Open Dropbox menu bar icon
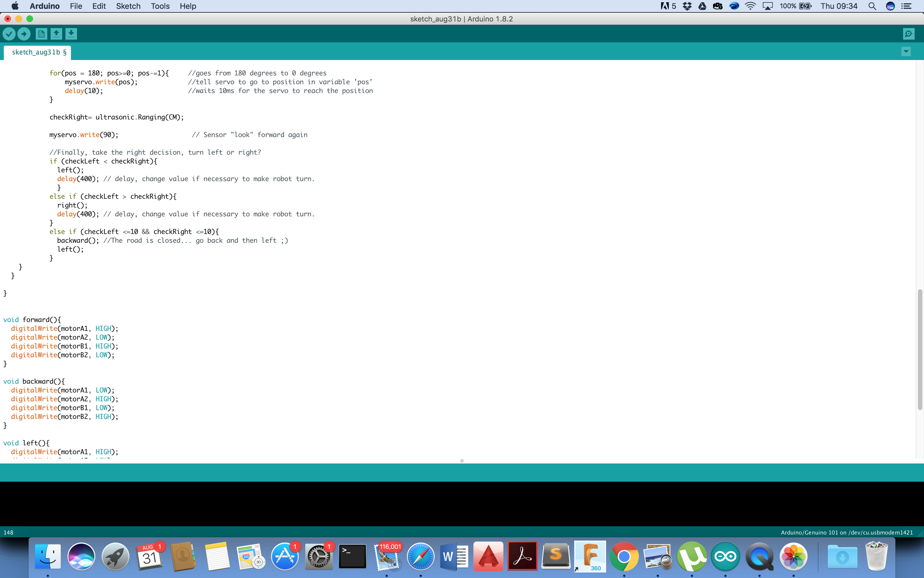 [x=687, y=6]
